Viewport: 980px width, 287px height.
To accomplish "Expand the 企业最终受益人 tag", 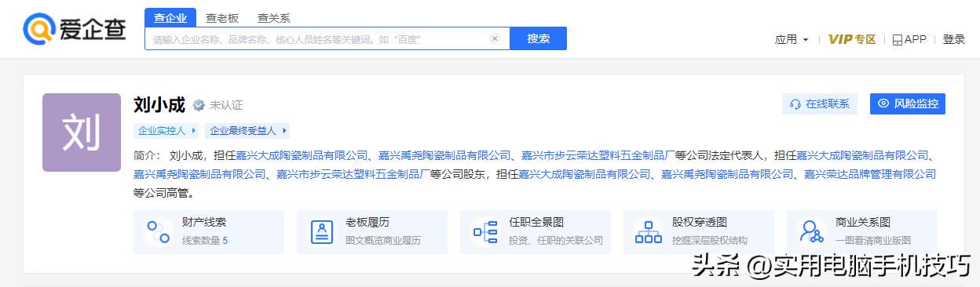I will 247,131.
